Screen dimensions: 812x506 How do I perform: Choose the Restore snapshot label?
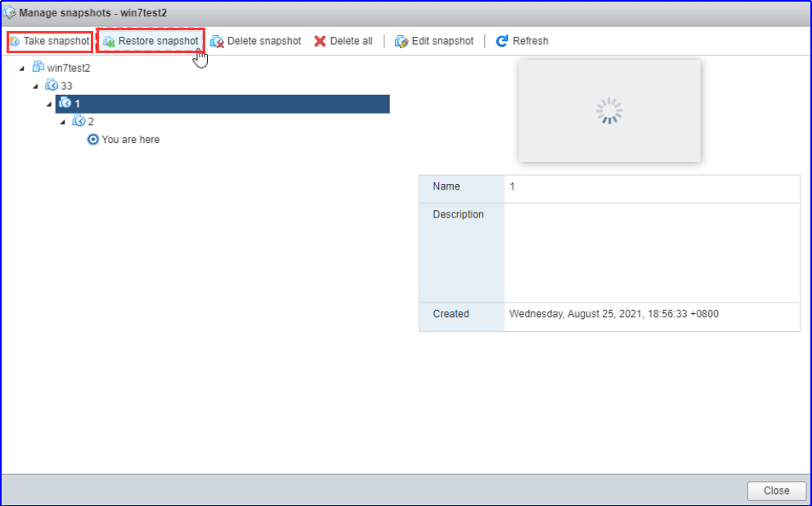point(159,41)
